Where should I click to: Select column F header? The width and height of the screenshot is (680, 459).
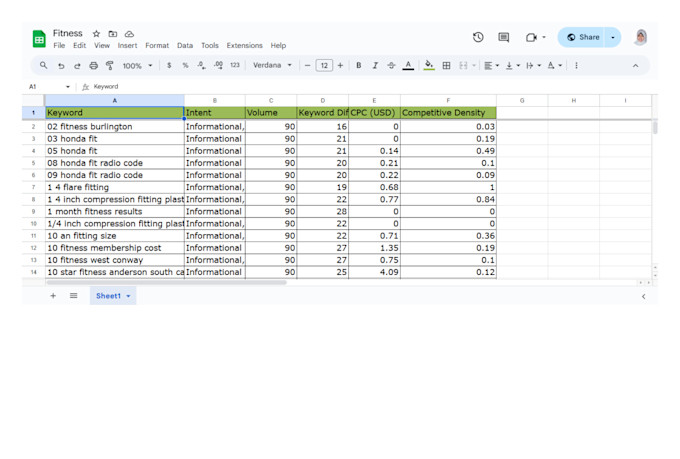[x=448, y=101]
